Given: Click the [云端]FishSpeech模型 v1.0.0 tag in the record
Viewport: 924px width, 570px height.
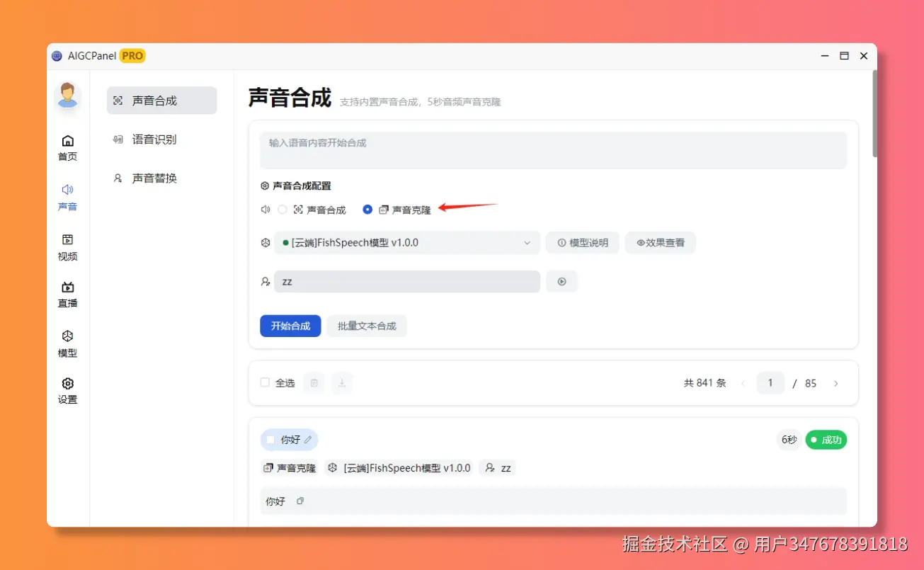Looking at the screenshot, I should [x=400, y=468].
